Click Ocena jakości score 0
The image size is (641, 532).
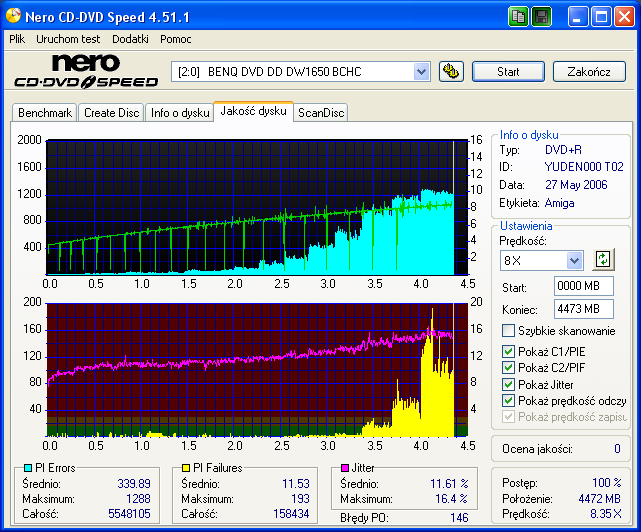click(x=617, y=449)
